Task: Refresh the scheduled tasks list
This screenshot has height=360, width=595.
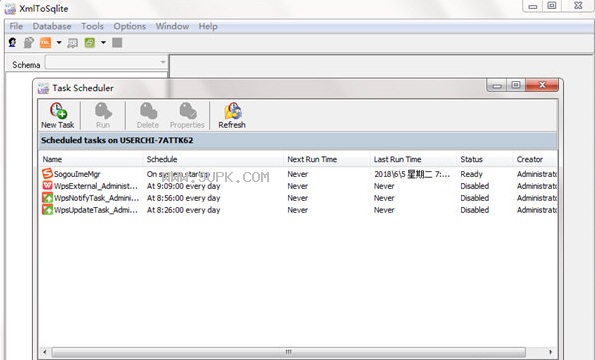Action: pyautogui.click(x=232, y=115)
